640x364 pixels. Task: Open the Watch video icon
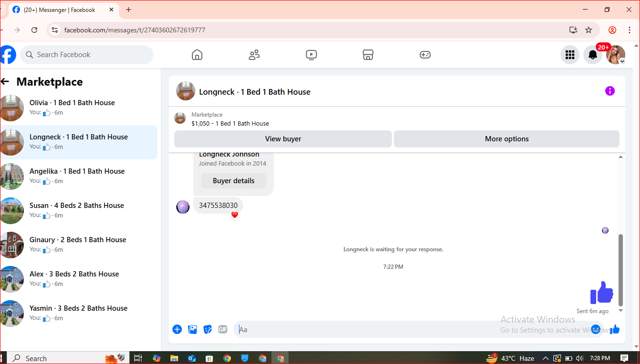tap(311, 55)
